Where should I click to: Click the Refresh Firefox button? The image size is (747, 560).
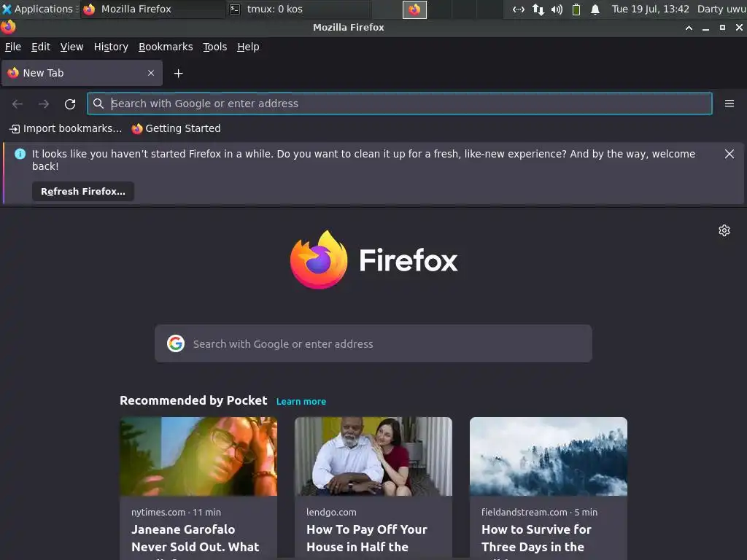83,192
